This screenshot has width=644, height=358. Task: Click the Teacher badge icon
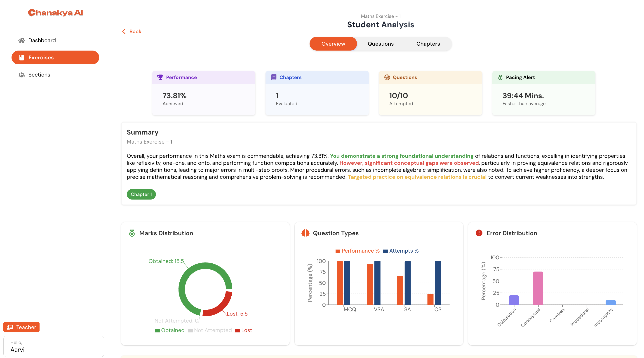pos(10,327)
